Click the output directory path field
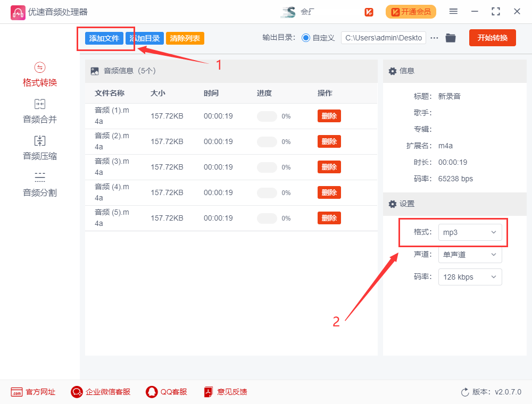 (x=383, y=38)
